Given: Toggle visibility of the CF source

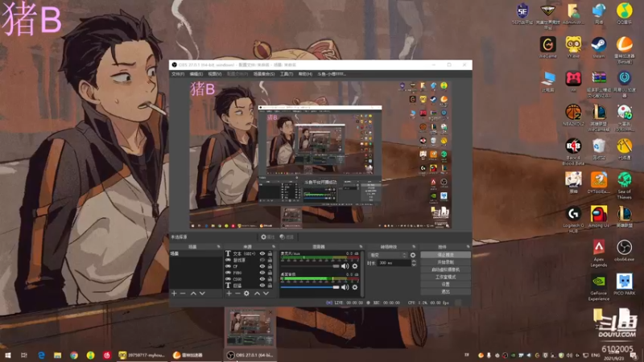Looking at the screenshot, I should [x=262, y=266].
